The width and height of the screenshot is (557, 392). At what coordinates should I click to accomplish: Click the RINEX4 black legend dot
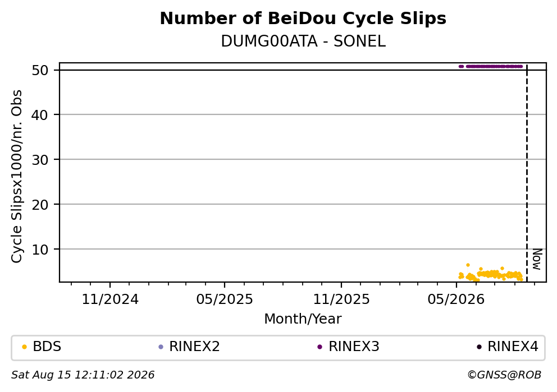[479, 347]
